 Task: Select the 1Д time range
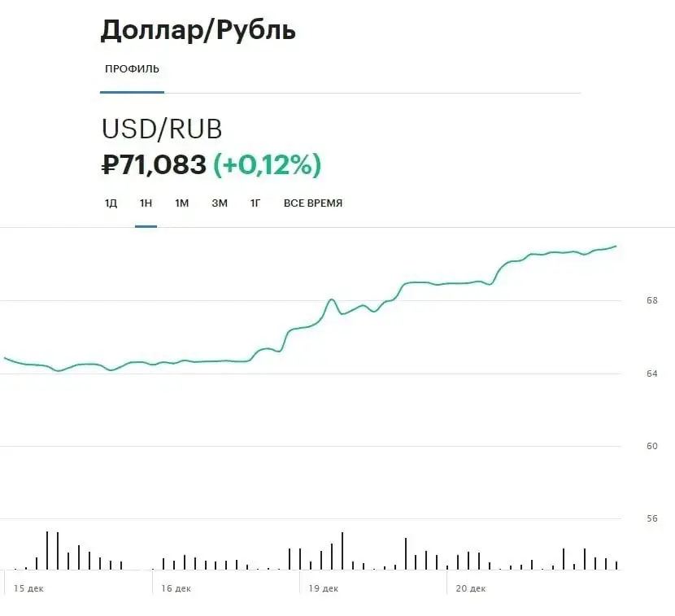[x=111, y=203]
